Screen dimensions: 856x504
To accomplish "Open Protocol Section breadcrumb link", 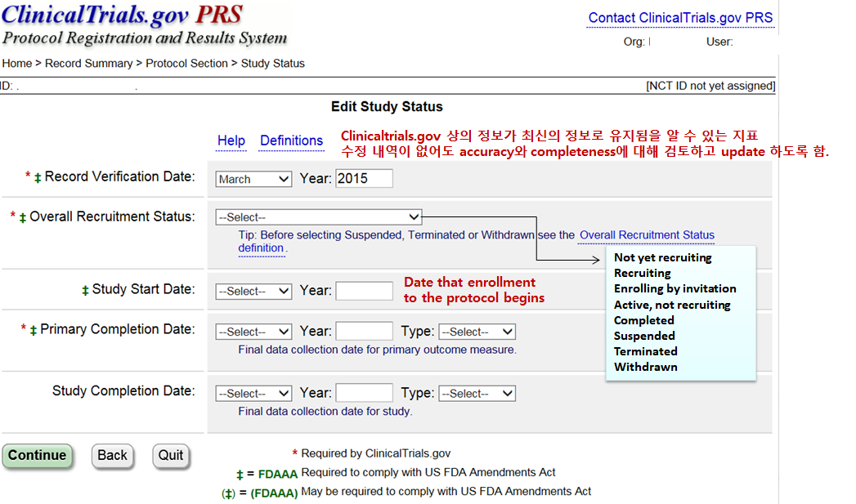I will (x=186, y=63).
